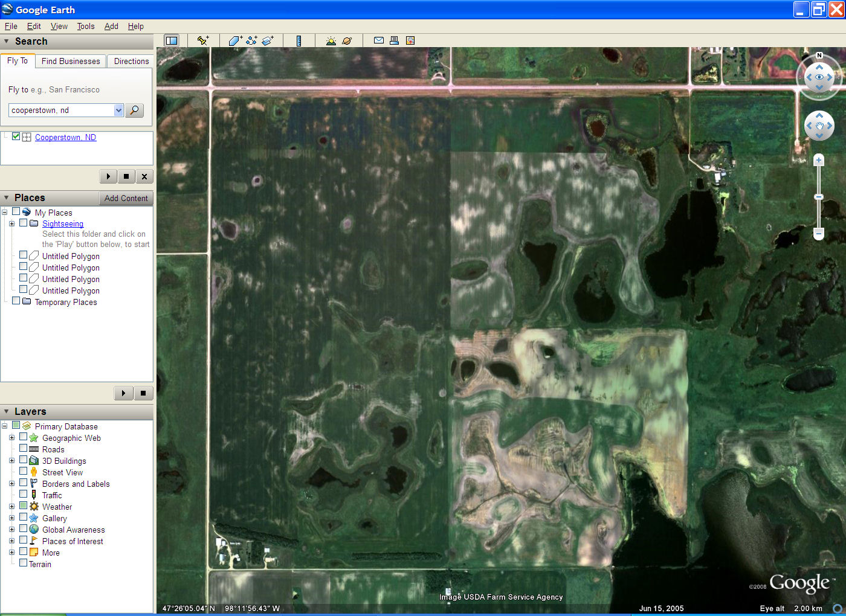846x616 pixels.
Task: Check the first Untitled Polygon checkbox
Action: click(x=24, y=255)
